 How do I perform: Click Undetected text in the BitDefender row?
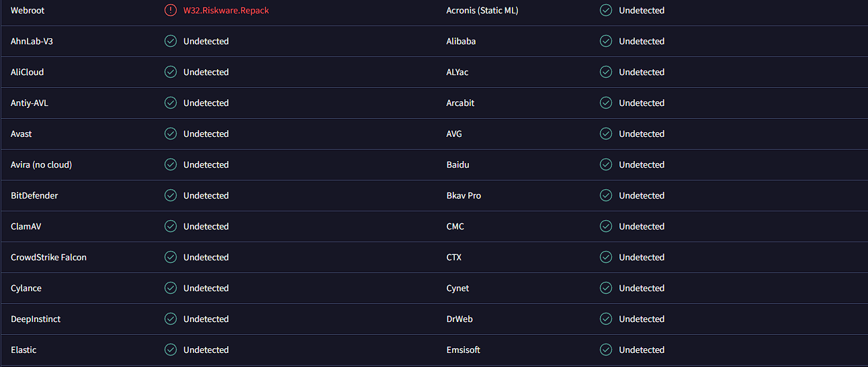(x=206, y=196)
